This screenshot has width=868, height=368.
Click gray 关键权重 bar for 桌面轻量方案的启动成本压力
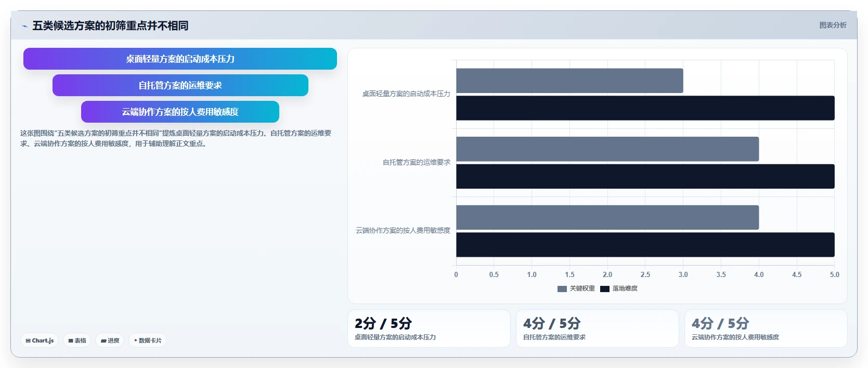click(x=569, y=81)
